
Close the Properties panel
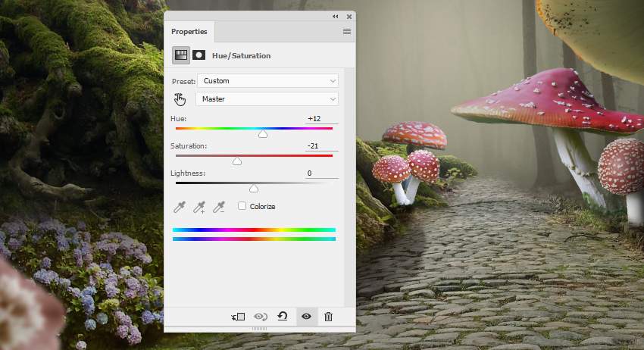[349, 17]
